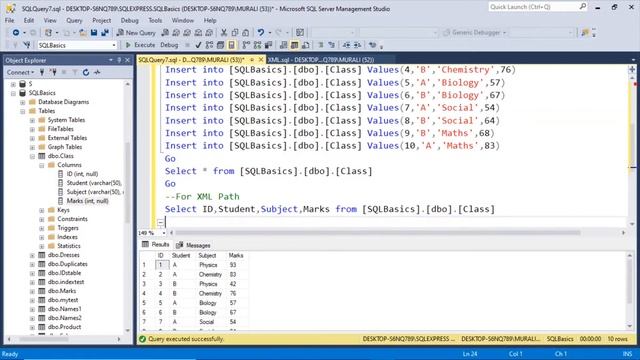The height and width of the screenshot is (360, 640).
Task: Toggle Include Live Query Statistics icon
Action: click(x=257, y=45)
